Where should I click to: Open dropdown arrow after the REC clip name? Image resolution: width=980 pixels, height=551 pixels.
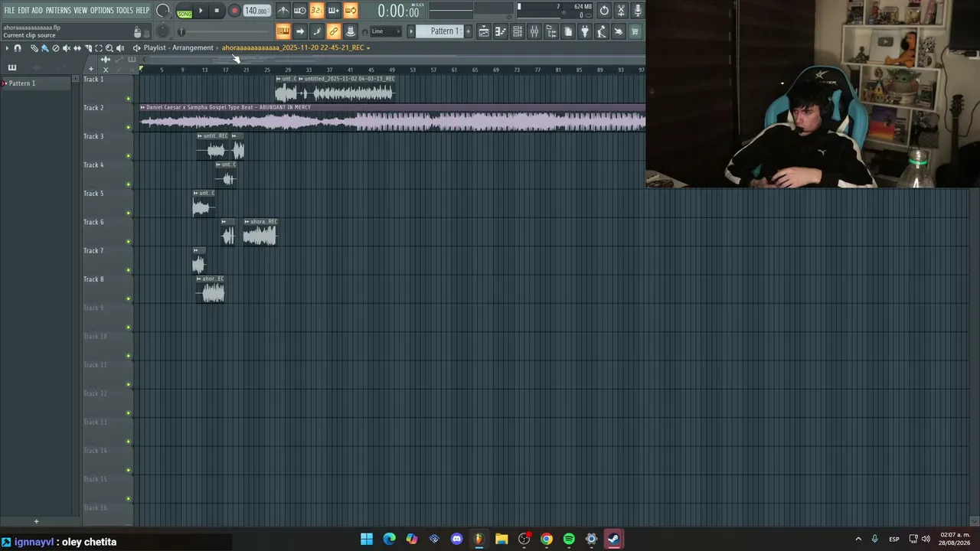pyautogui.click(x=368, y=48)
